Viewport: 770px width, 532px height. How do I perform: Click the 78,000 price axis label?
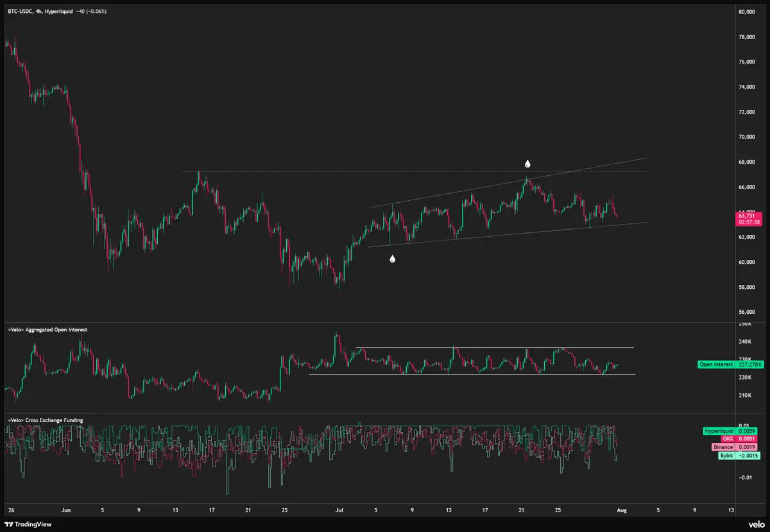(x=748, y=37)
